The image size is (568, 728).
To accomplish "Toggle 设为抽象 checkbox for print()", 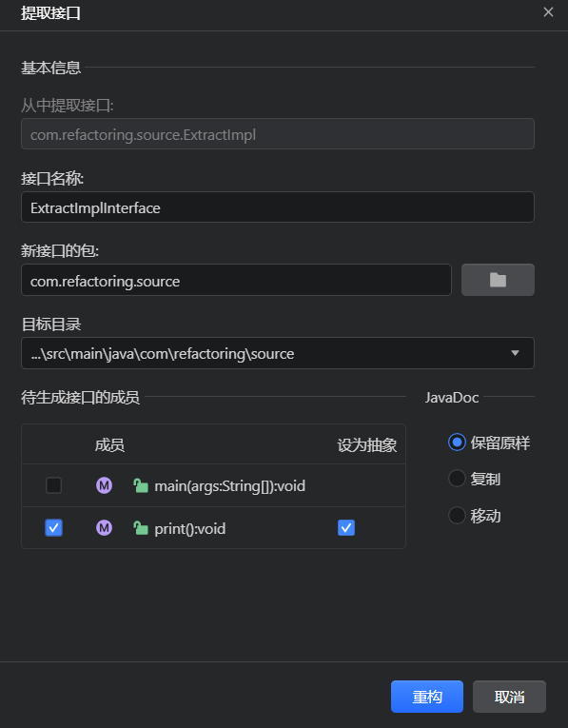I will coord(346,528).
